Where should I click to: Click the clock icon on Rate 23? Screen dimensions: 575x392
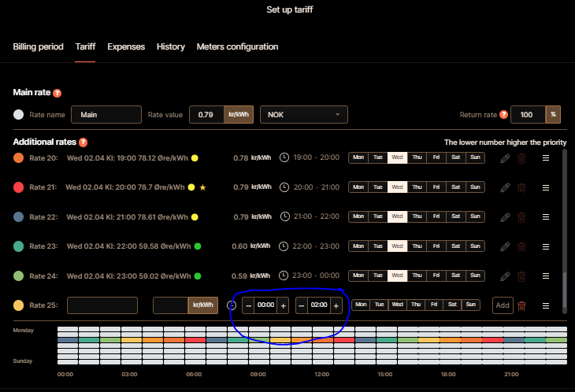[284, 246]
